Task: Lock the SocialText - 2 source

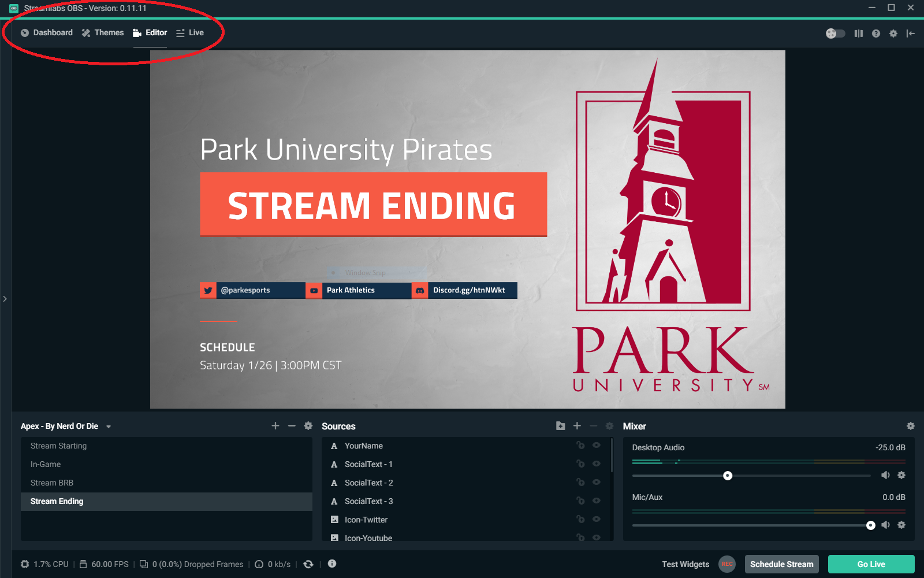Action: [x=580, y=483]
